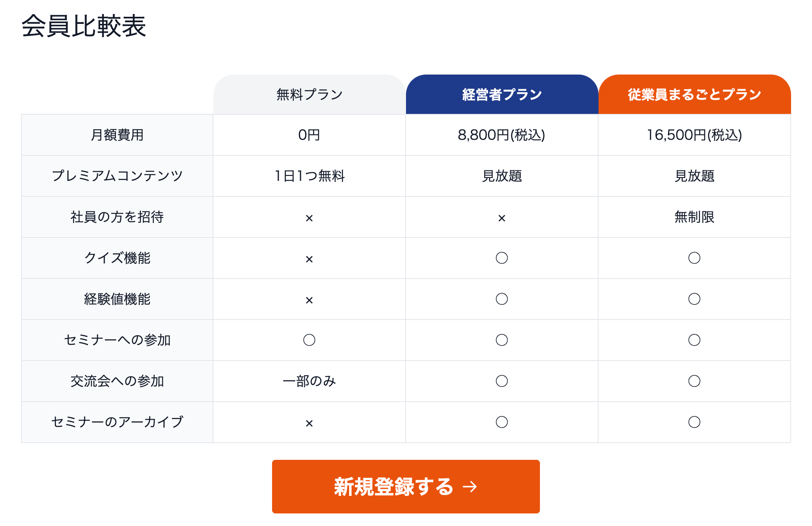Screen dimensions: 812x526
Task: Click the circle icon for 経営者プラン 交流会への参加
Action: pyautogui.click(x=502, y=381)
